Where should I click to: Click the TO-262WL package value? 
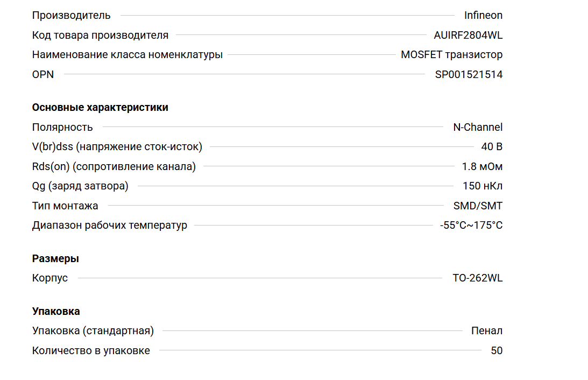click(x=477, y=278)
